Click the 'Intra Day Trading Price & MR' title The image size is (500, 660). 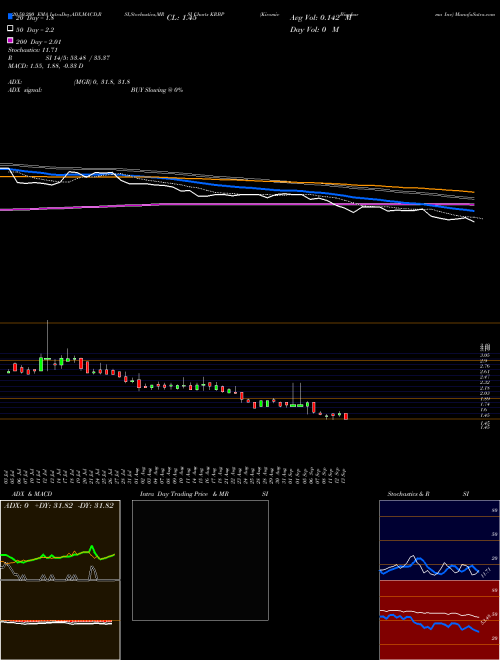[184, 494]
